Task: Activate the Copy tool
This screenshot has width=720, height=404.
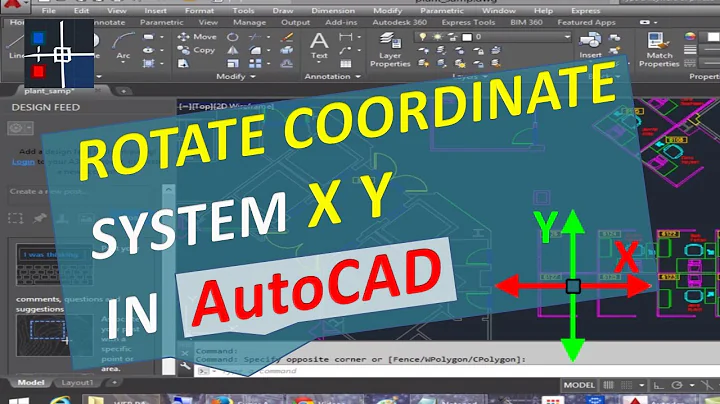Action: 197,50
